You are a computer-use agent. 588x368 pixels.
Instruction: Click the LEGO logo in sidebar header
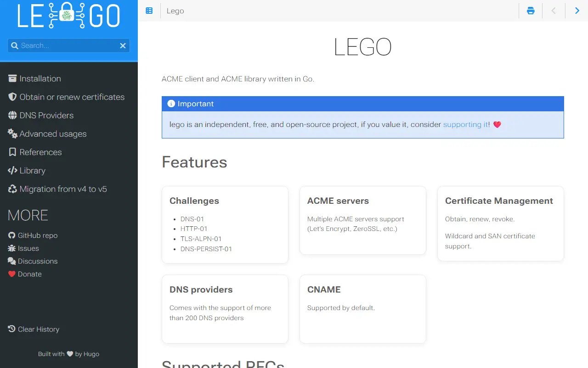(x=69, y=15)
